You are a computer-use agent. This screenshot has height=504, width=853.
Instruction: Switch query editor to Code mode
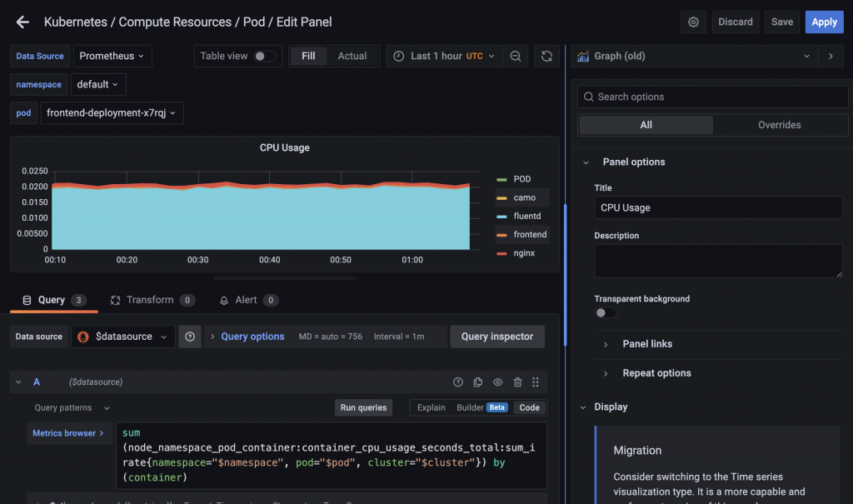[529, 407]
